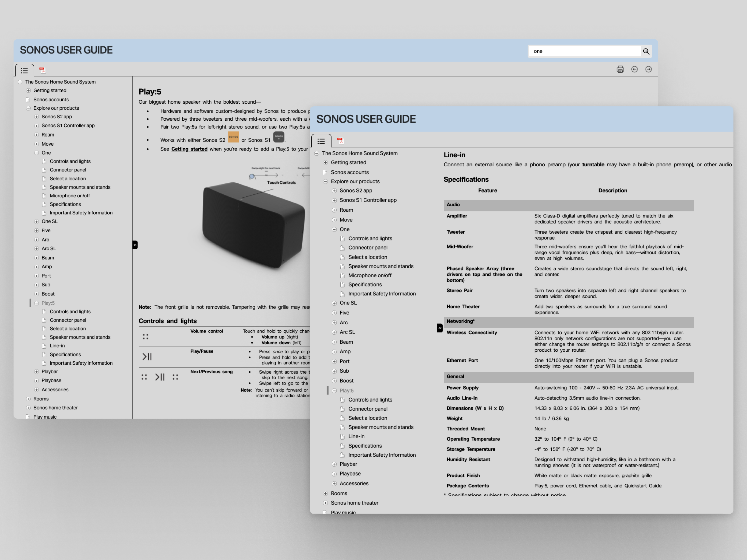This screenshot has height=560, width=747.
Task: Follow the Getting started link
Action: coord(189,149)
